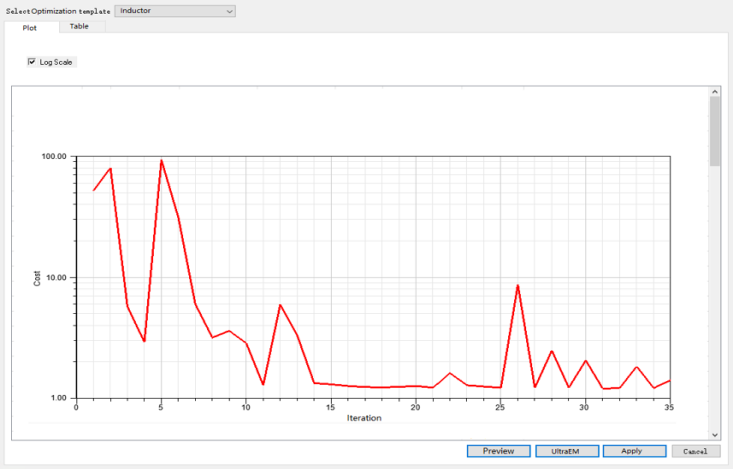Viewport: 733px width, 469px height.
Task: Click the Select Optimization template label
Action: (x=57, y=11)
